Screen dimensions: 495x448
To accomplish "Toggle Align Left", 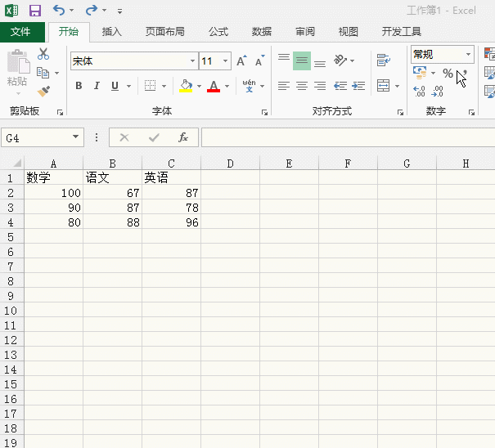I will [284, 86].
